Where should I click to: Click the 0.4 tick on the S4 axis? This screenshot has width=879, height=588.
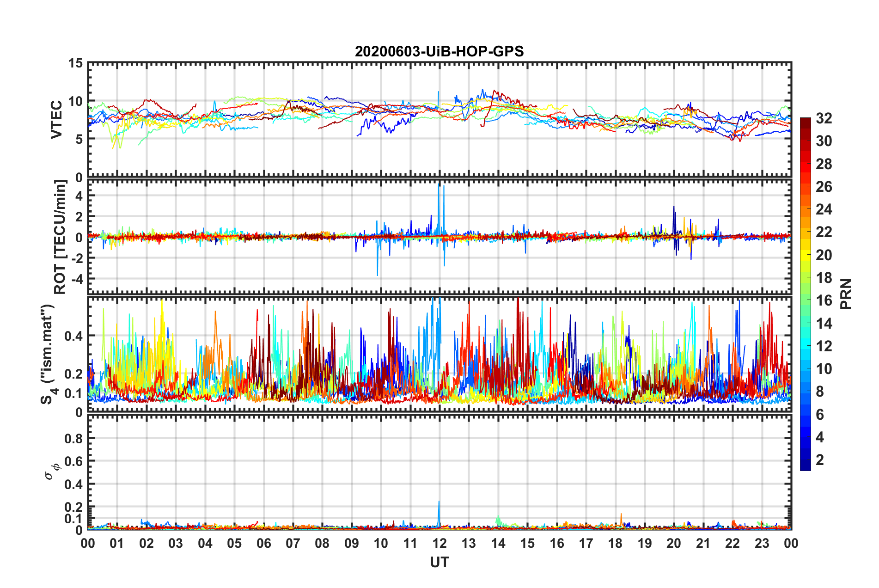tap(73, 336)
